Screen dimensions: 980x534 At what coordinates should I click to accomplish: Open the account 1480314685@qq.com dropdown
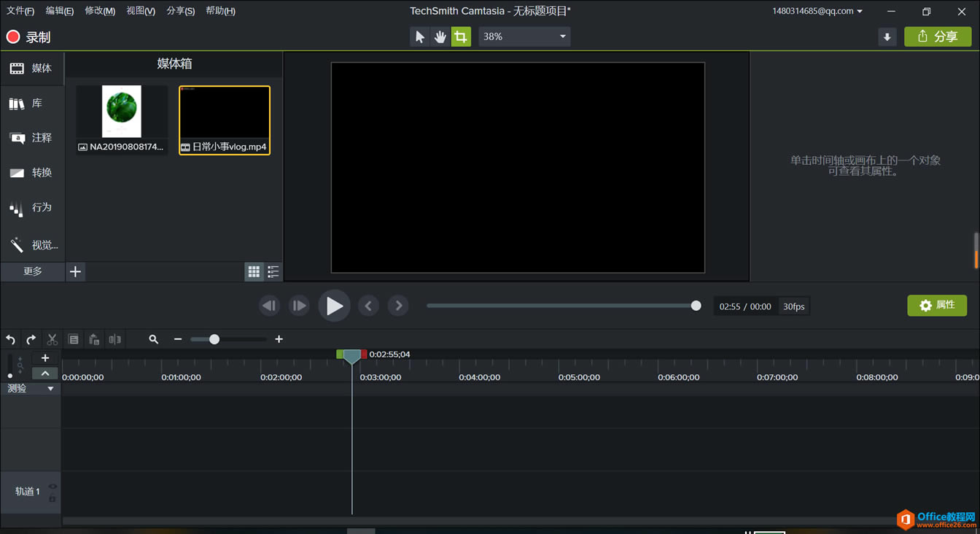(x=817, y=11)
